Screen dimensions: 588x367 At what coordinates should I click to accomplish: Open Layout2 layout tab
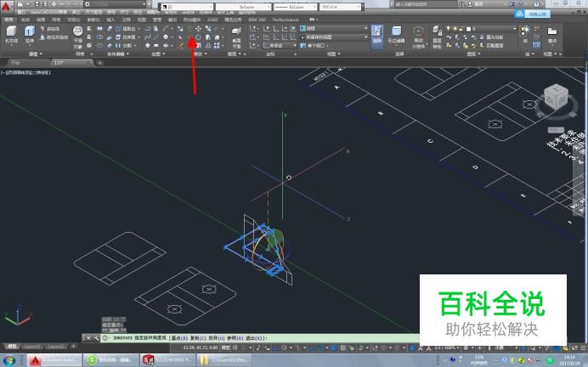[x=55, y=347]
